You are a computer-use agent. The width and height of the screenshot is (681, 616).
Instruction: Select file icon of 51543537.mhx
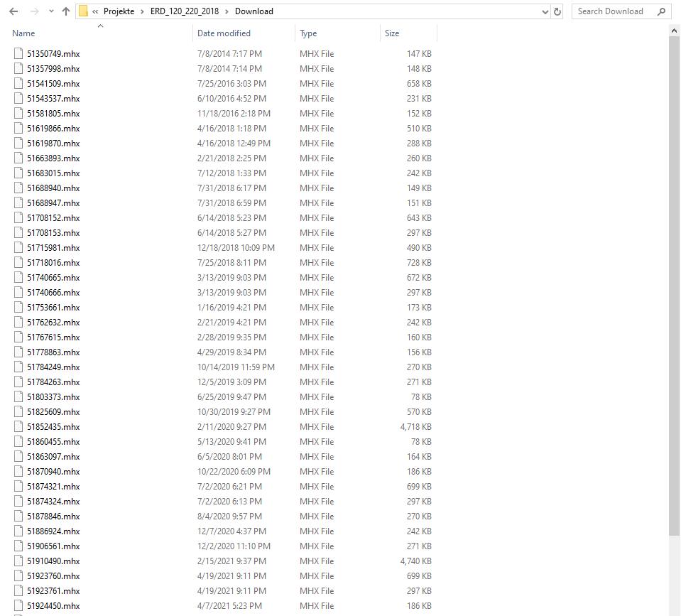18,98
